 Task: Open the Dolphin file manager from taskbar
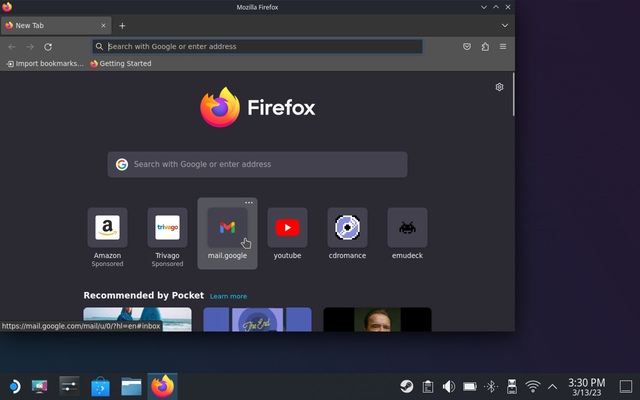[131, 386]
